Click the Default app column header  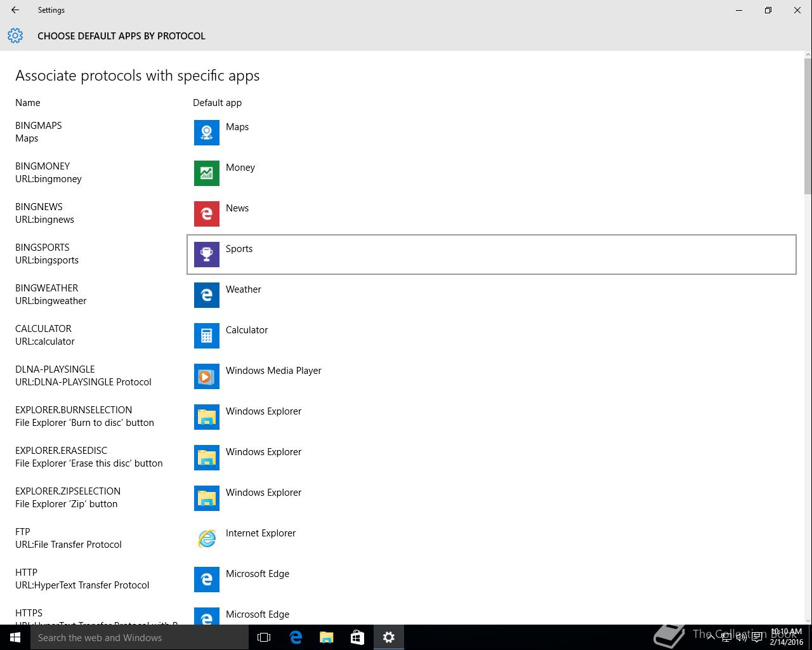tap(217, 103)
